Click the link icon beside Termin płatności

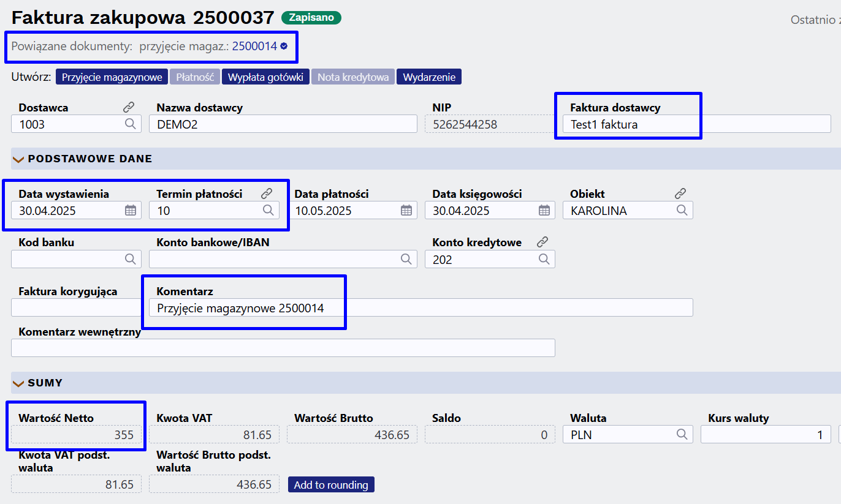click(x=267, y=194)
